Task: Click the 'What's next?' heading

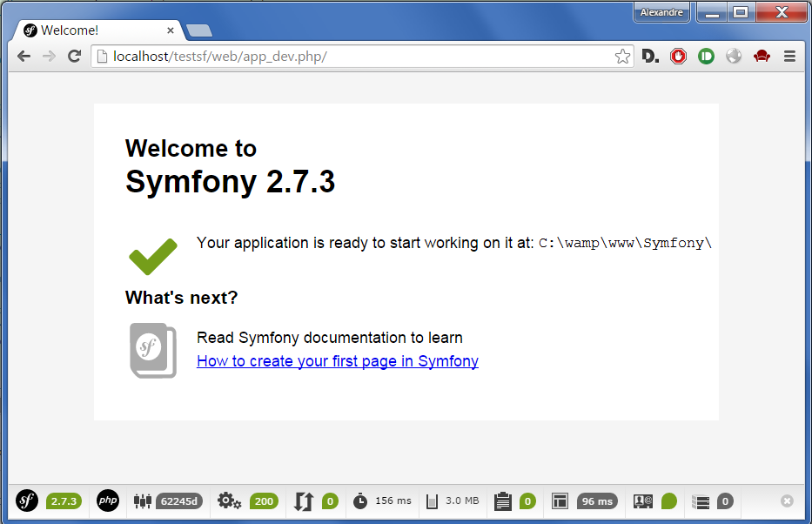Action: (x=181, y=298)
